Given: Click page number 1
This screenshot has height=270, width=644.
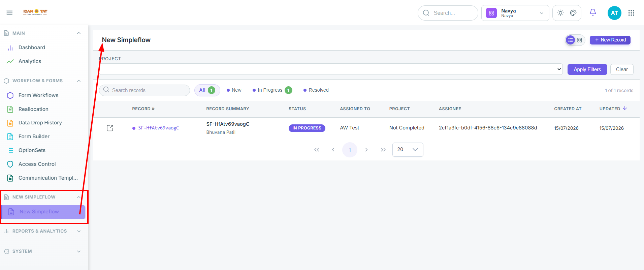Looking at the screenshot, I should (x=350, y=150).
